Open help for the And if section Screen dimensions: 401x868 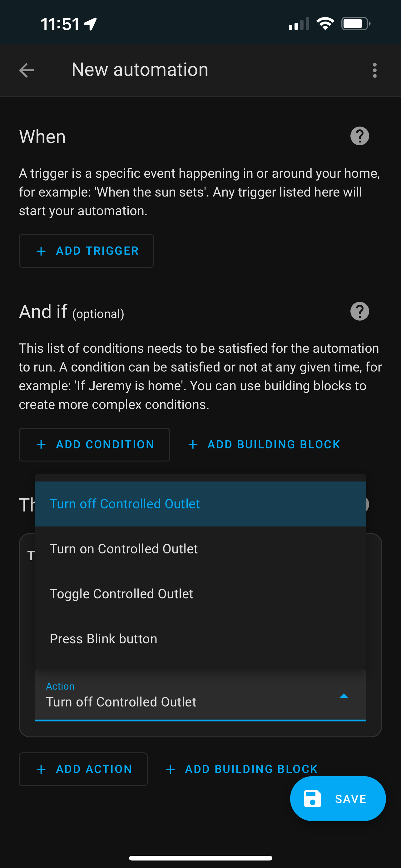pyautogui.click(x=359, y=311)
